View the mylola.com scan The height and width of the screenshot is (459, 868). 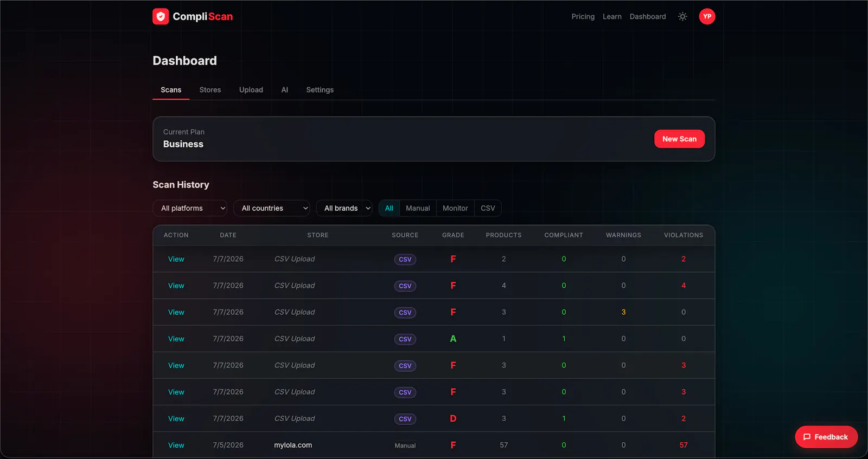(176, 445)
